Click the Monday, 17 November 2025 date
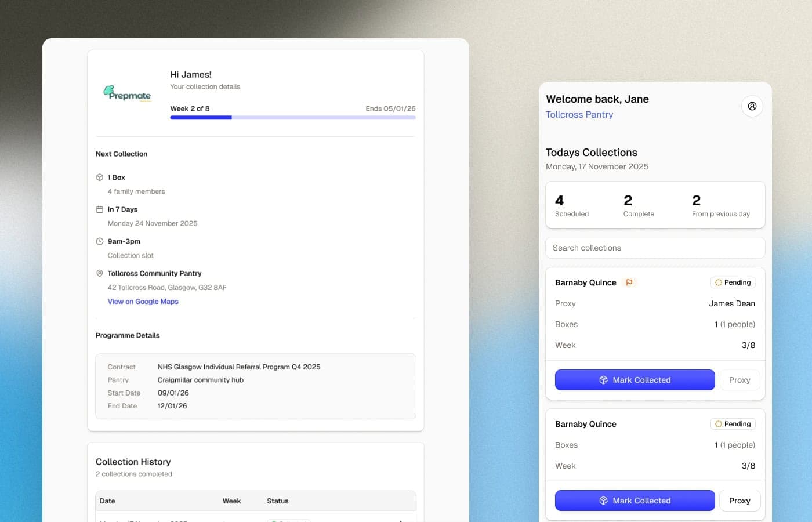This screenshot has height=522, width=812. pos(597,166)
